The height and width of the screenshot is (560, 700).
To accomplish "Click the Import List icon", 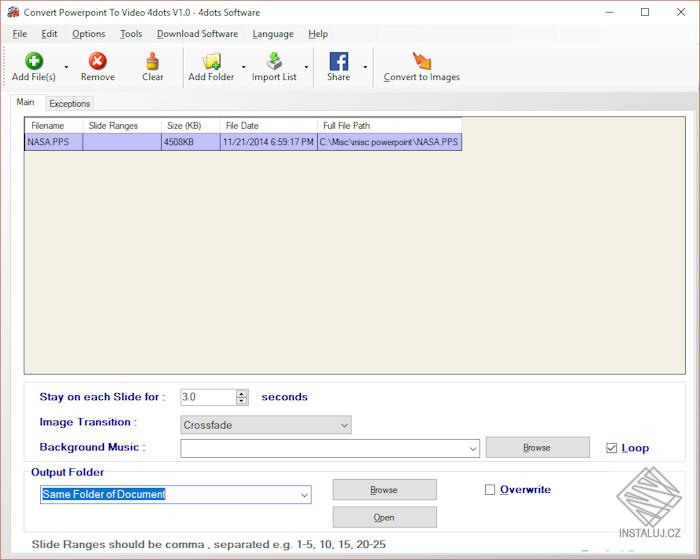I will (274, 61).
